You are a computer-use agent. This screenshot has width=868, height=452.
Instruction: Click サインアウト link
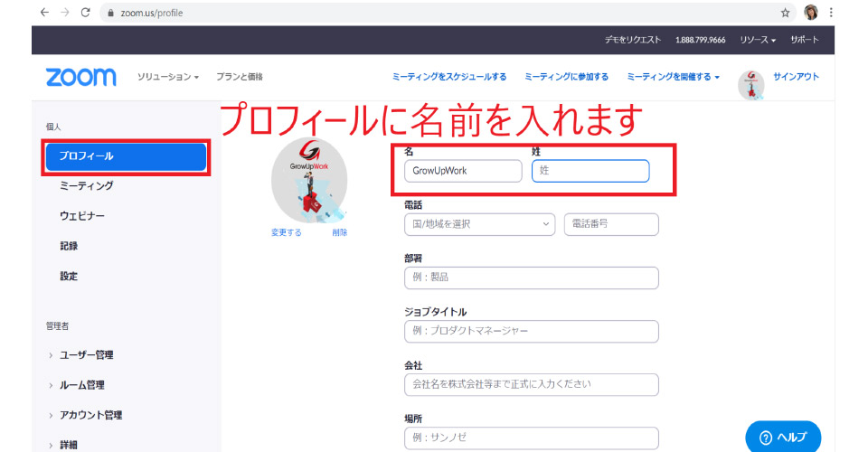coord(796,77)
